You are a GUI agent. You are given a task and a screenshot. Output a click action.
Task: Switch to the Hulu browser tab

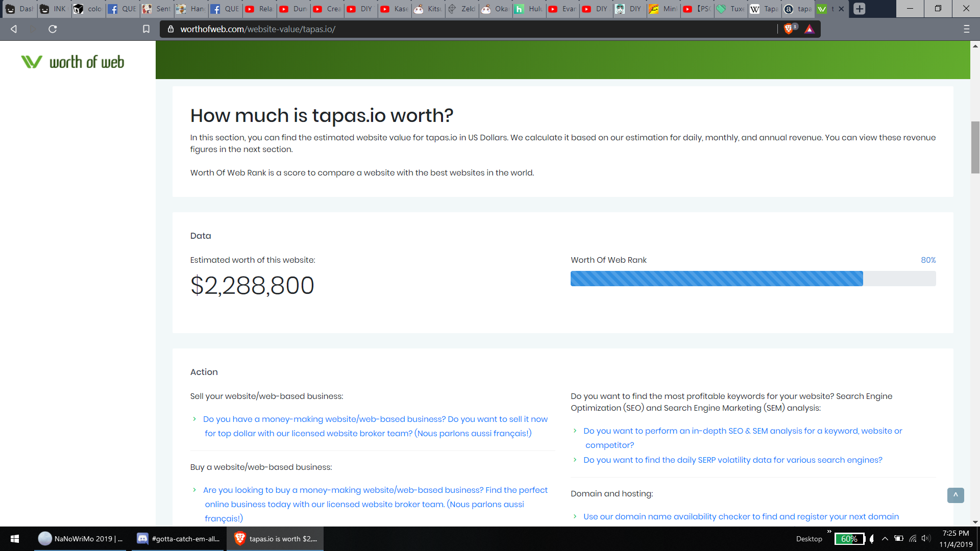point(529,9)
